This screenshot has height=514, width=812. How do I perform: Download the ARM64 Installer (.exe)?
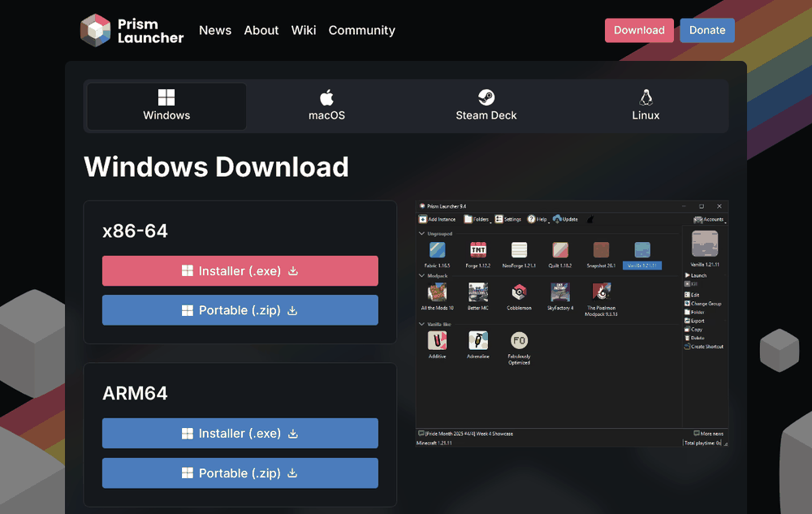click(x=240, y=434)
